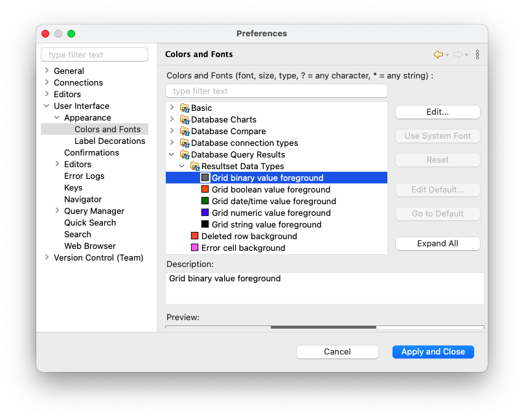Open the back history dropdown arrow
The image size is (524, 420).
click(447, 55)
